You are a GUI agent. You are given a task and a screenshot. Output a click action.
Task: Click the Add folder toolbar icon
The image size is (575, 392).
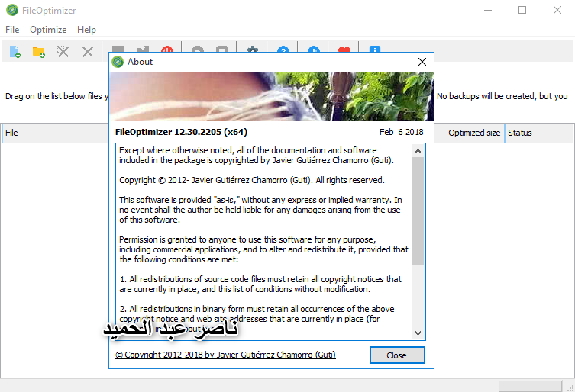point(39,52)
